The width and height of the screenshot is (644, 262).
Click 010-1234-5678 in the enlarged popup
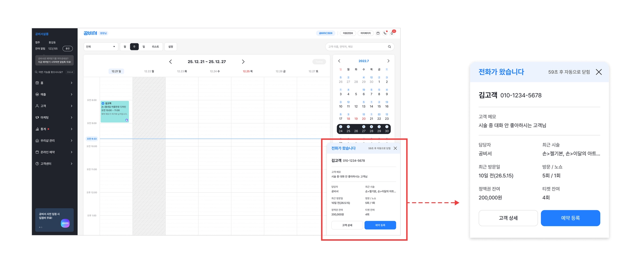[x=521, y=95]
